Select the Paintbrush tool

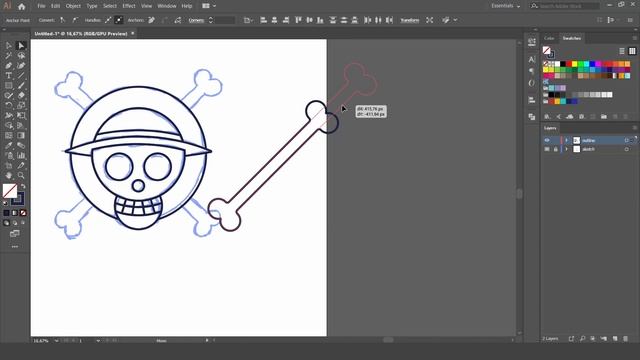[21, 85]
